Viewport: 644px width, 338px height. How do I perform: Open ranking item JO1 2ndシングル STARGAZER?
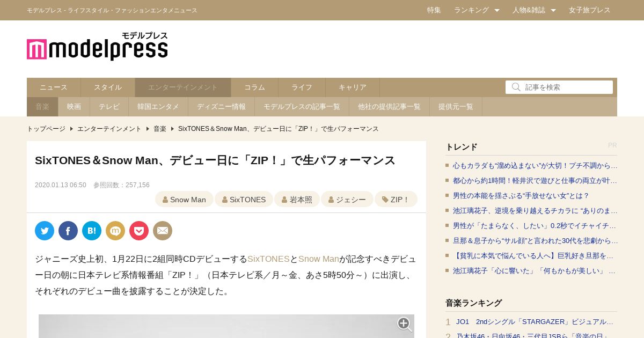(x=535, y=322)
